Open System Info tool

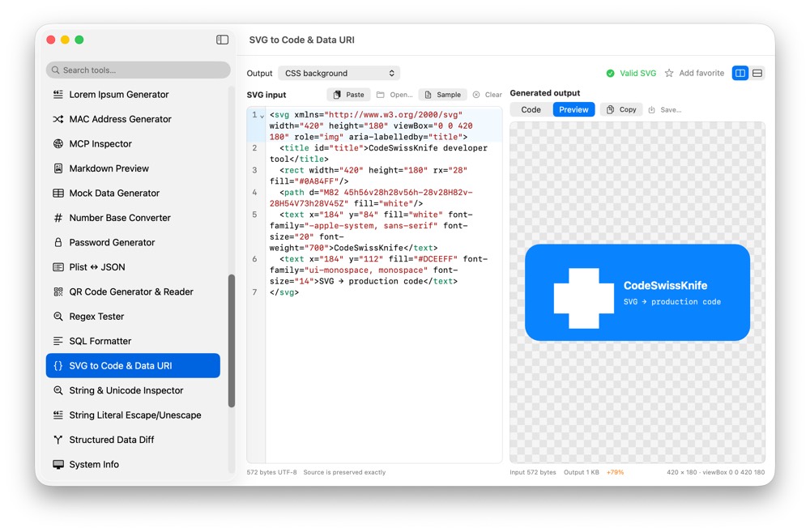(134, 464)
